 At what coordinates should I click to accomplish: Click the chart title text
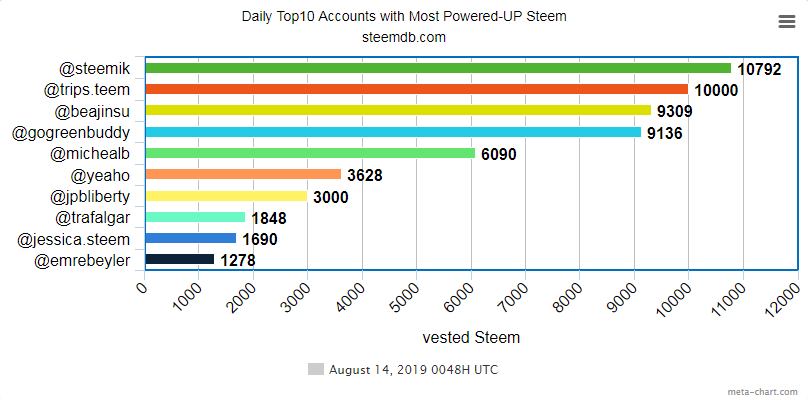coord(404,16)
